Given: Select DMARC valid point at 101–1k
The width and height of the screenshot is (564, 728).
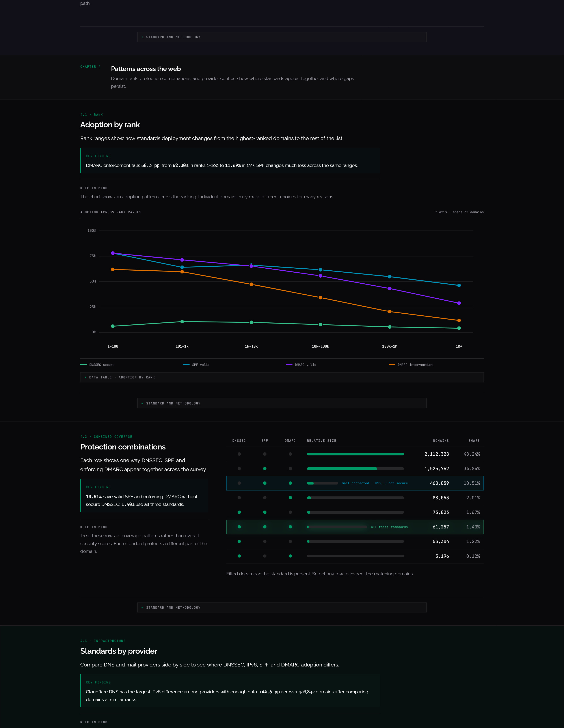Looking at the screenshot, I should tap(182, 260).
